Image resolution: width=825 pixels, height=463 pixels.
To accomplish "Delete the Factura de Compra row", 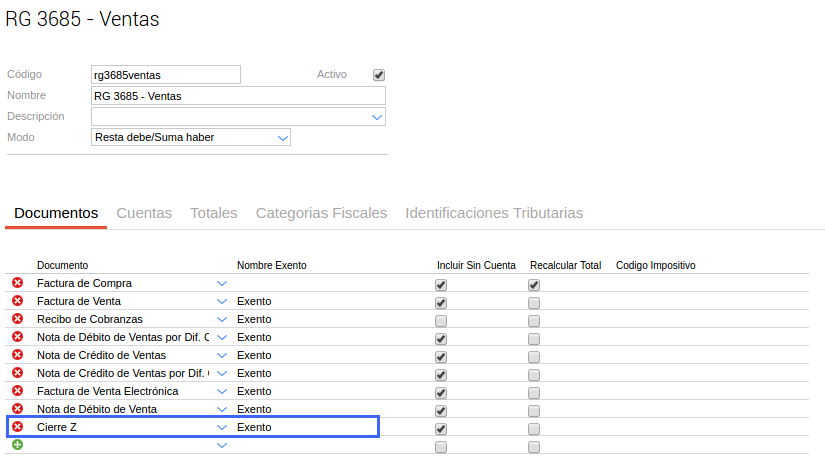I will click(17, 283).
